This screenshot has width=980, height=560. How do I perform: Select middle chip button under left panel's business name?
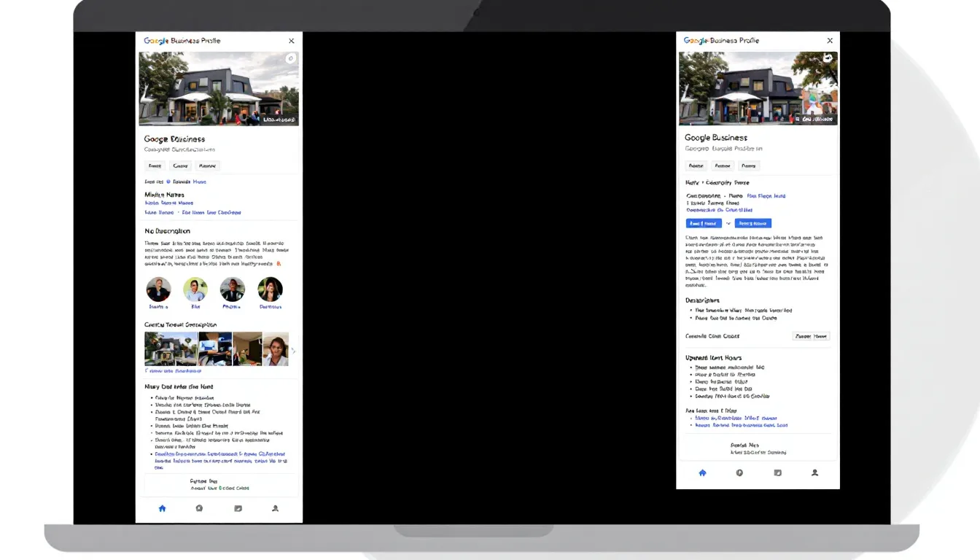pyautogui.click(x=180, y=166)
